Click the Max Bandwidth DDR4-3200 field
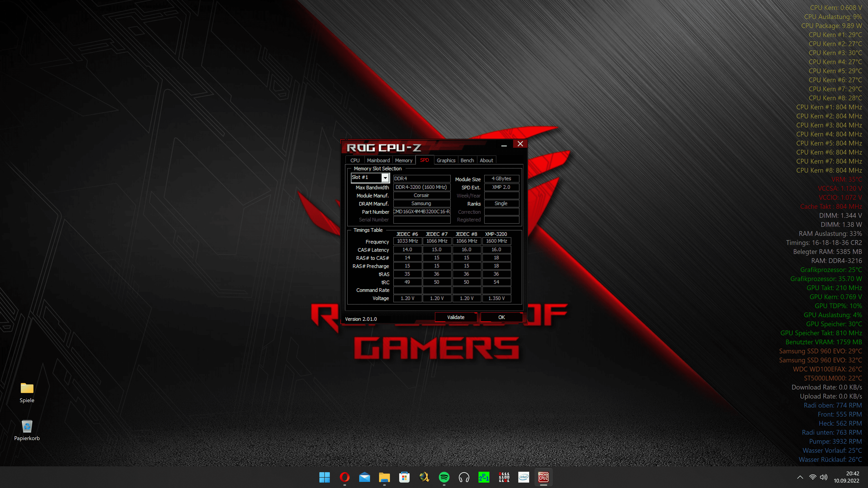The width and height of the screenshot is (868, 488). pyautogui.click(x=422, y=187)
